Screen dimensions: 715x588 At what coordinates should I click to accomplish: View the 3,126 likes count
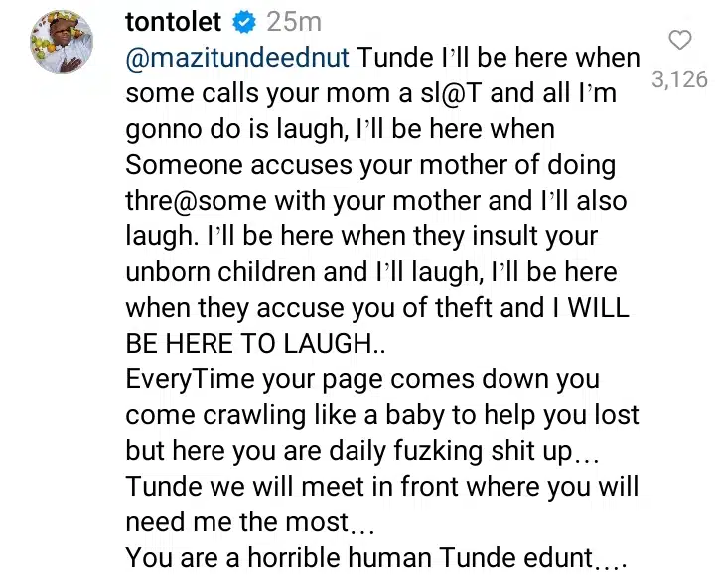pyautogui.click(x=679, y=79)
